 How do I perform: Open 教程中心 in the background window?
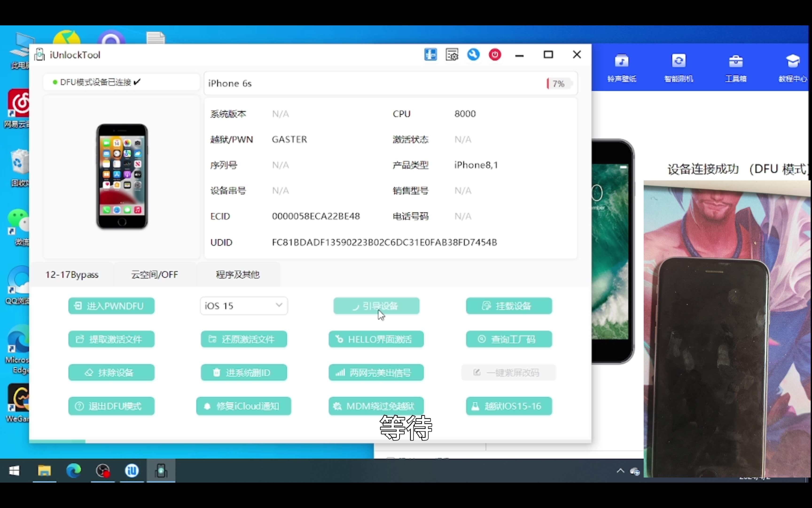pos(792,68)
